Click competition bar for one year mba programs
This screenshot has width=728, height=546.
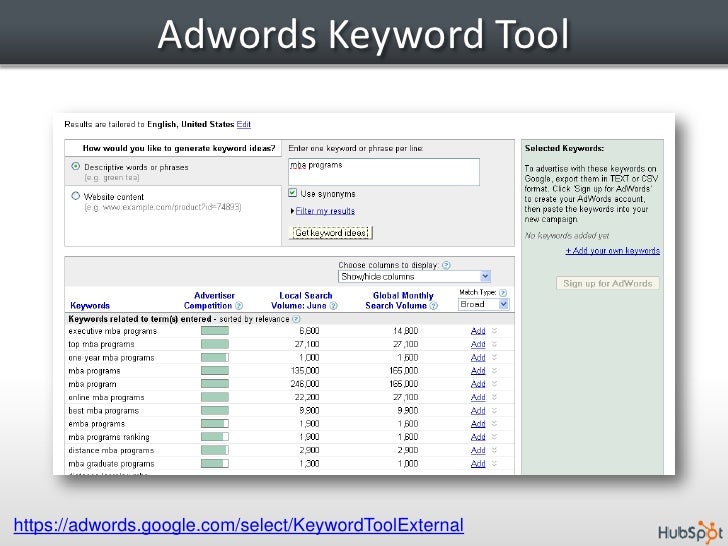pos(215,358)
